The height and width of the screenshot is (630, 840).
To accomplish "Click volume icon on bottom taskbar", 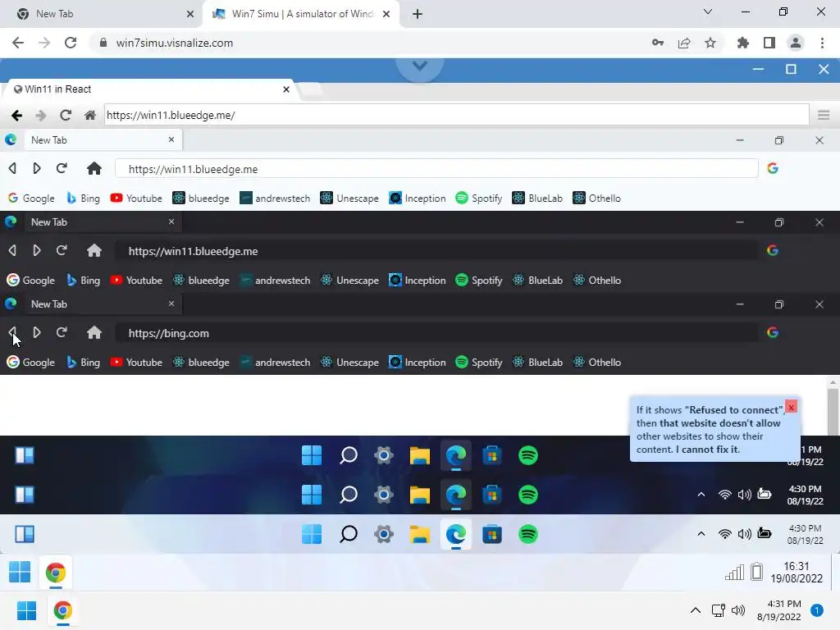I will (738, 610).
